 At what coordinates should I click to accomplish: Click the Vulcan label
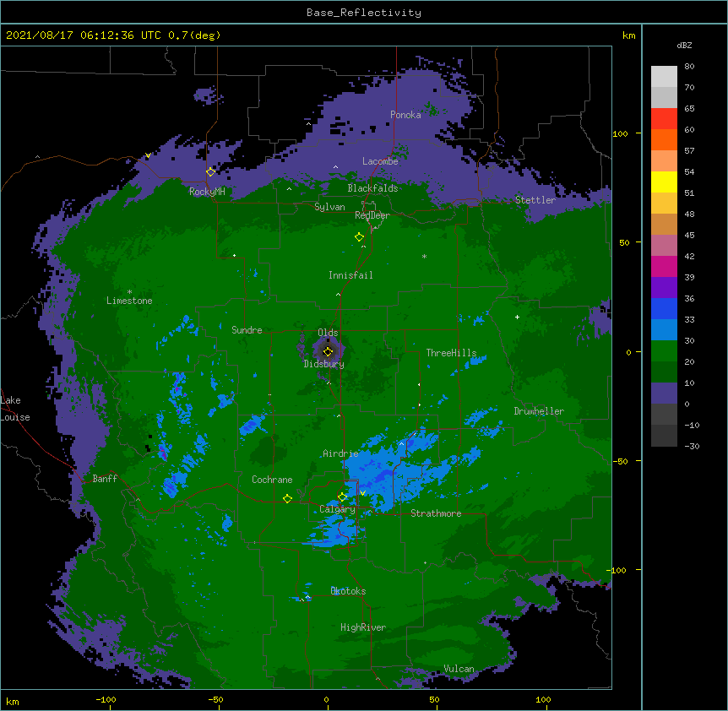[459, 669]
